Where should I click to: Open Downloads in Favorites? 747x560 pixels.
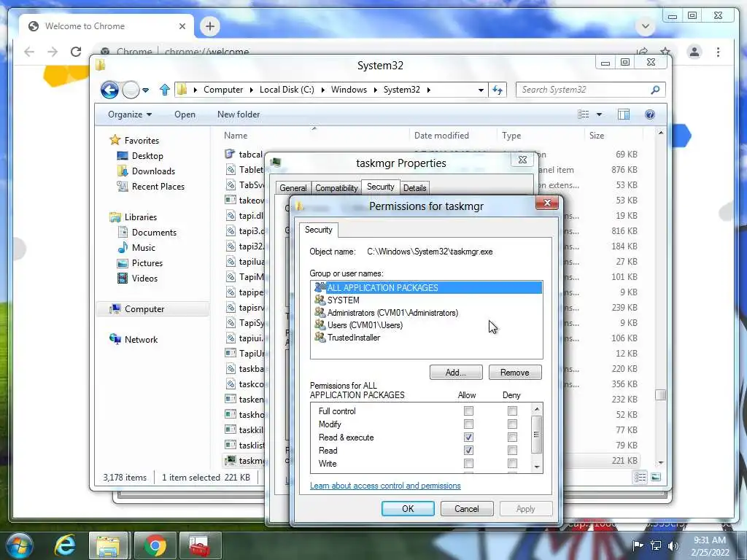pyautogui.click(x=146, y=171)
